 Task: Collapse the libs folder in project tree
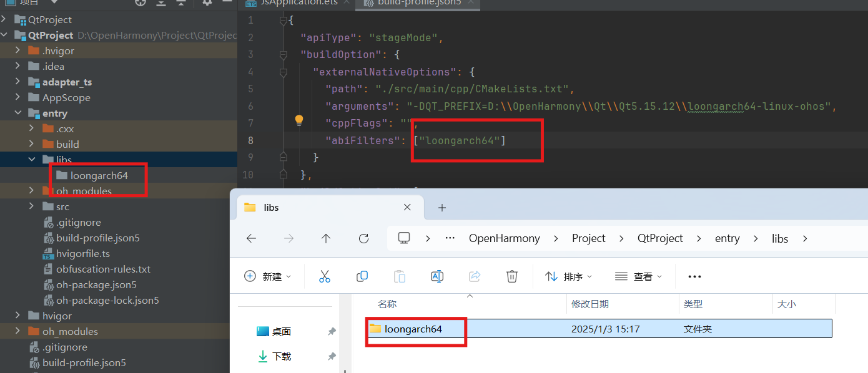(32, 160)
